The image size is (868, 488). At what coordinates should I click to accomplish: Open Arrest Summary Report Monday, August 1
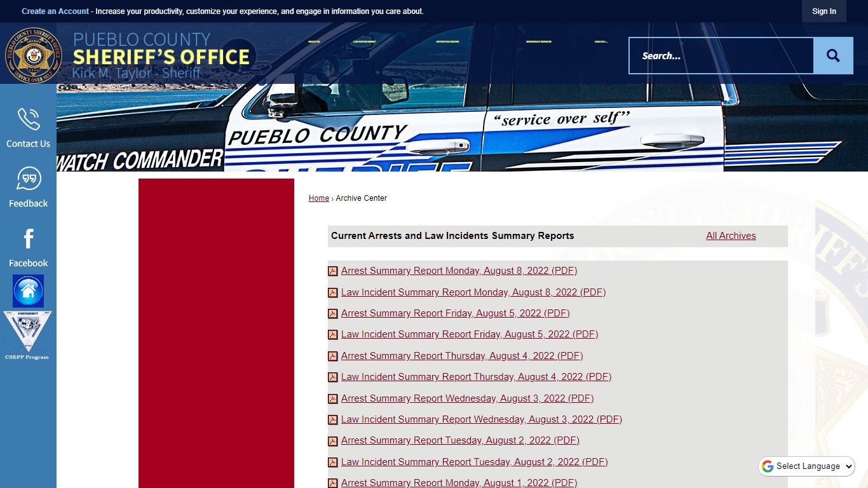(x=459, y=483)
